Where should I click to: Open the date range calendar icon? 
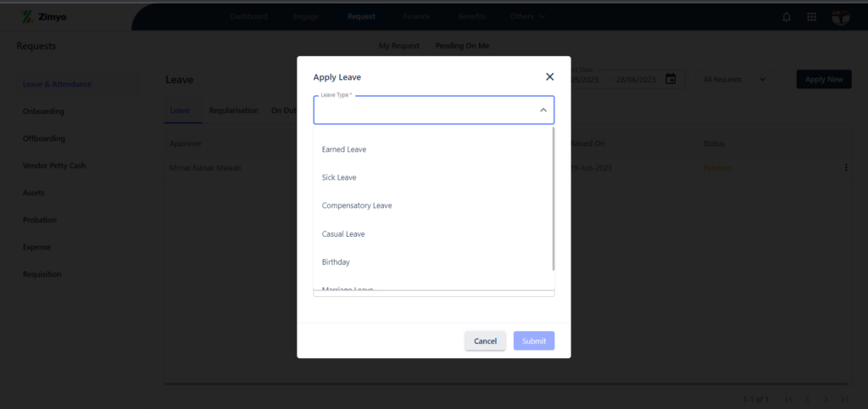point(670,79)
